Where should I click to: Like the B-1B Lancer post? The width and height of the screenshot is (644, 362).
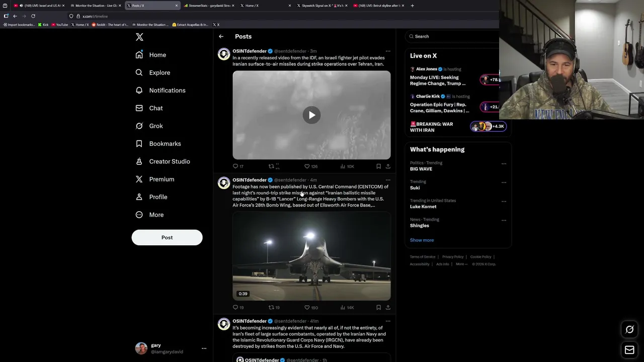(x=311, y=307)
